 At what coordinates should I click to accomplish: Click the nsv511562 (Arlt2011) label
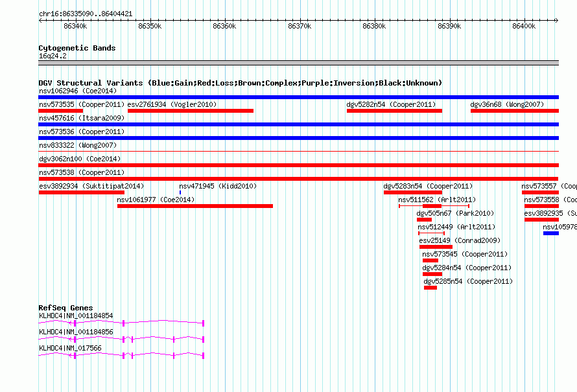pyautogui.click(x=437, y=200)
